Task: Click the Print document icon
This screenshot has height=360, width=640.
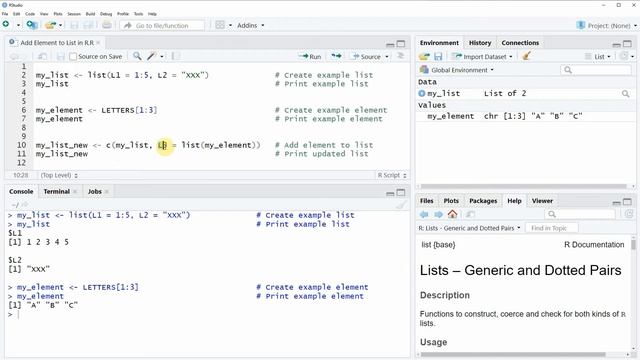Action: 107,25
